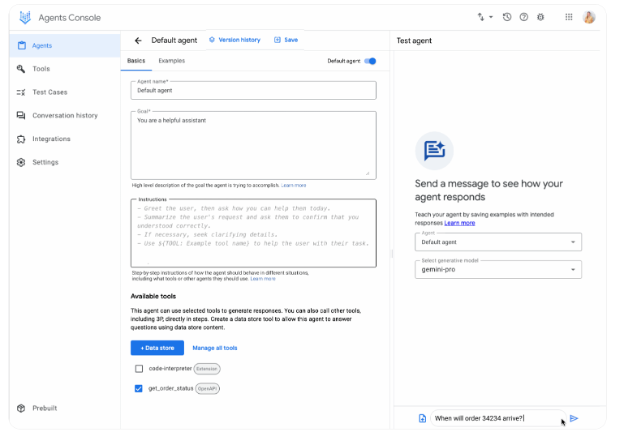Toggle the Default agent switch
Screen dimensions: 624x432
(x=370, y=61)
